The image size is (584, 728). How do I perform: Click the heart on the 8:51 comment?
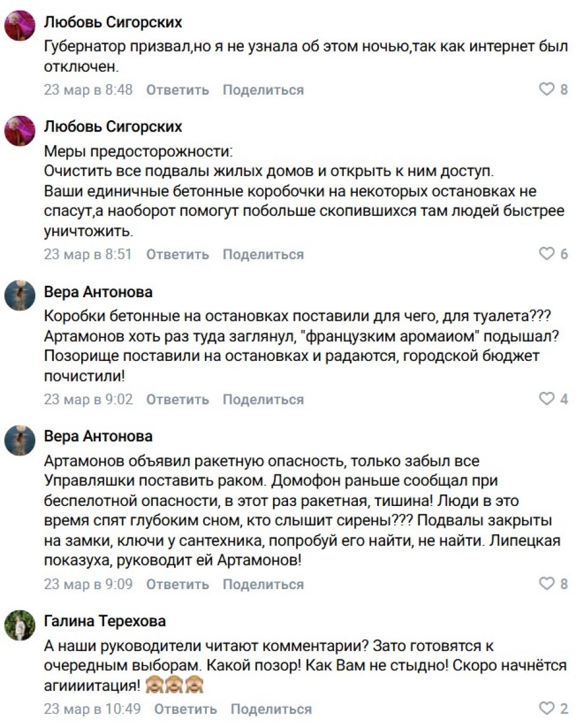click(x=547, y=254)
